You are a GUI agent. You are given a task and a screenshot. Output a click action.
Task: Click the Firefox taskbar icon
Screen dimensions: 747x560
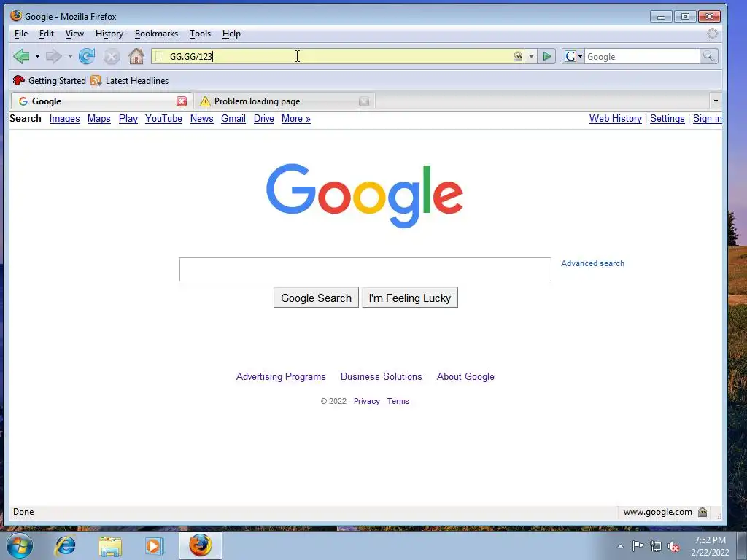point(201,545)
